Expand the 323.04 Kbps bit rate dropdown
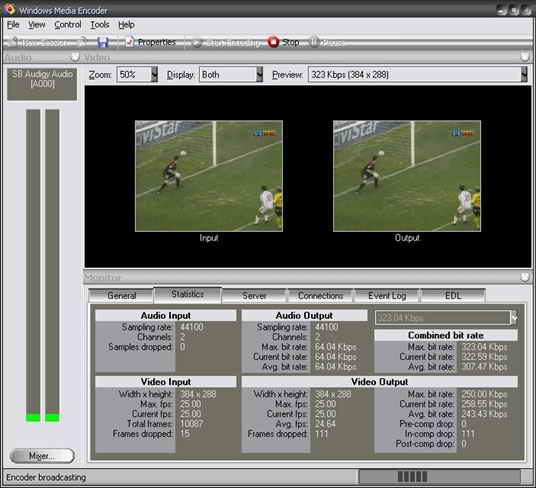Viewport: 536px width, 488px height. [513, 318]
